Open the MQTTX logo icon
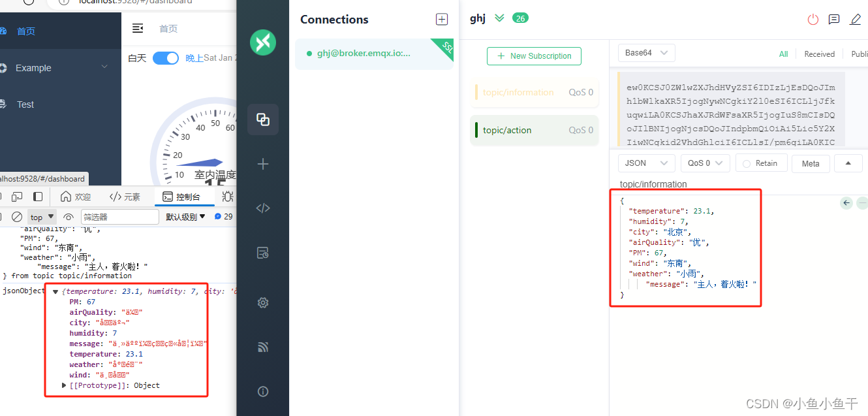This screenshot has height=416, width=868. tap(263, 43)
